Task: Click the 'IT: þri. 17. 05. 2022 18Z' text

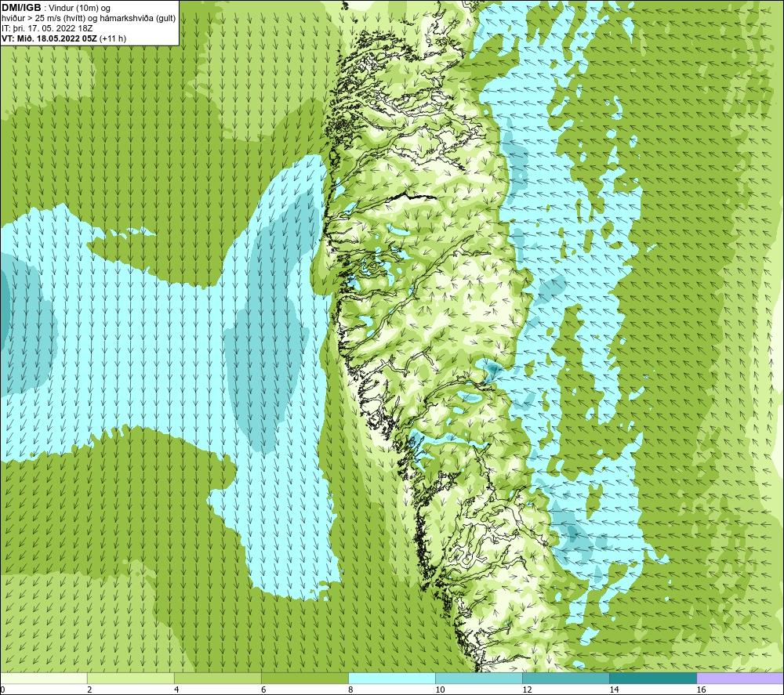Action: pyautogui.click(x=47, y=28)
